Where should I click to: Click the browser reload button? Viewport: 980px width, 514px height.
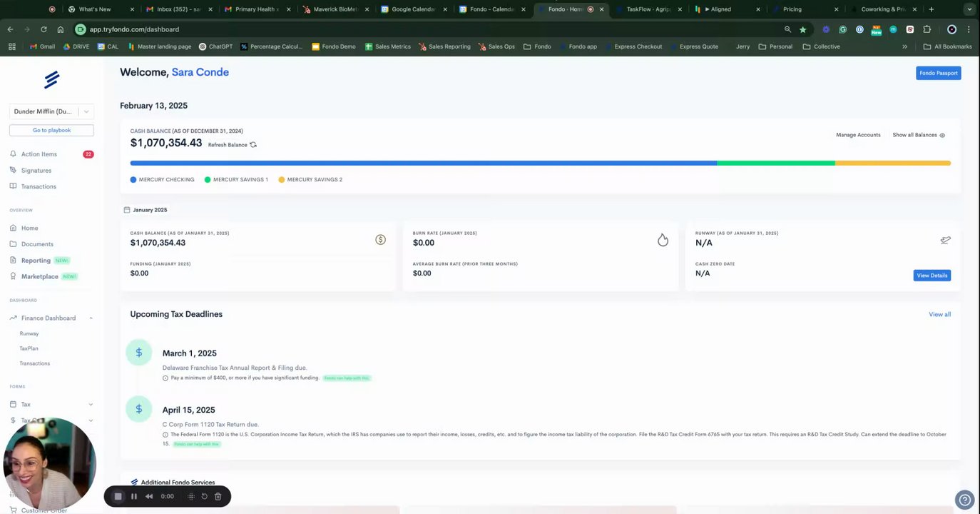(44, 29)
